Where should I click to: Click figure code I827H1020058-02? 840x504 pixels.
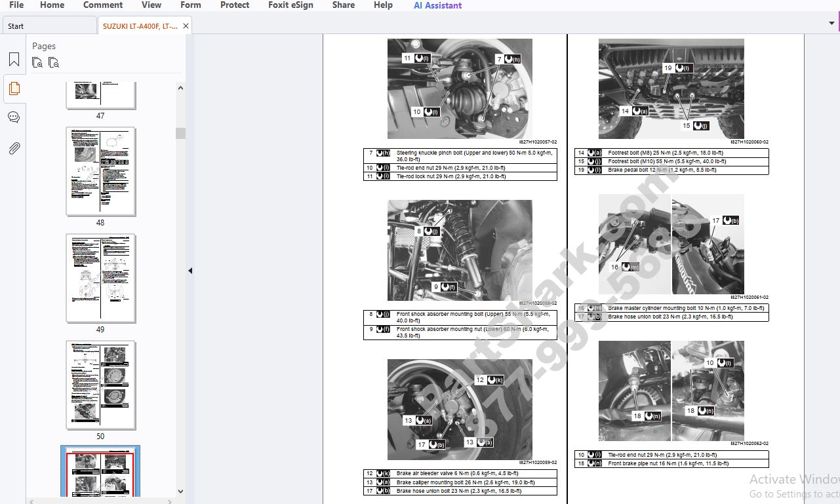coord(538,303)
